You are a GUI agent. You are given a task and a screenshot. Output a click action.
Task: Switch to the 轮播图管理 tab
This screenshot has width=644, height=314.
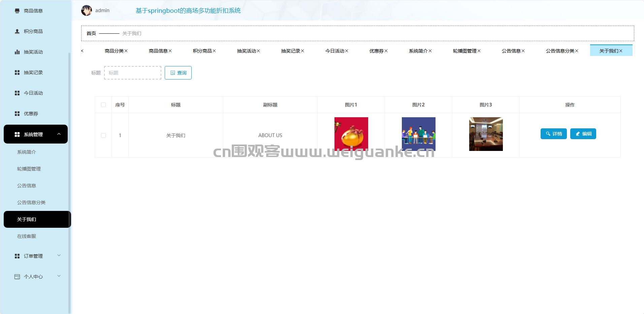(x=464, y=51)
